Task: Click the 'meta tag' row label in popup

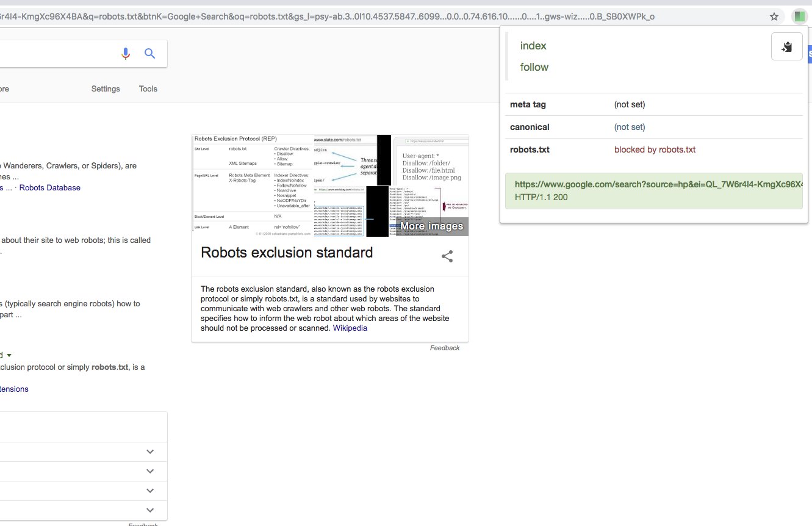Action: tap(528, 104)
